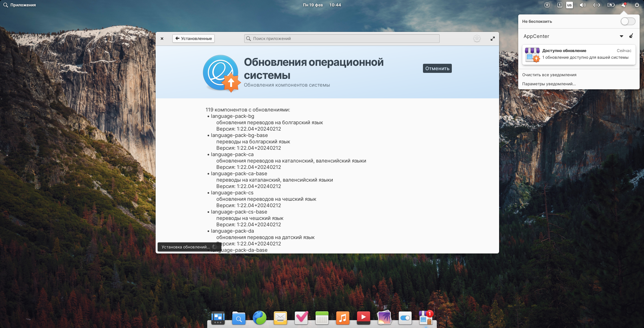Click AppCenter dock icon with badge
644x328 pixels.
tap(426, 318)
